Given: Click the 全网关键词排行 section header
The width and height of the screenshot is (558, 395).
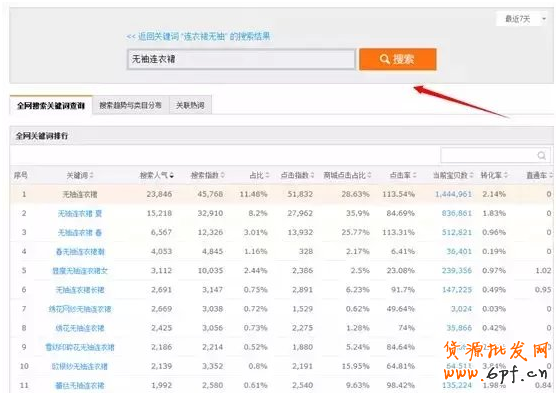Looking at the screenshot, I should coord(42,136).
